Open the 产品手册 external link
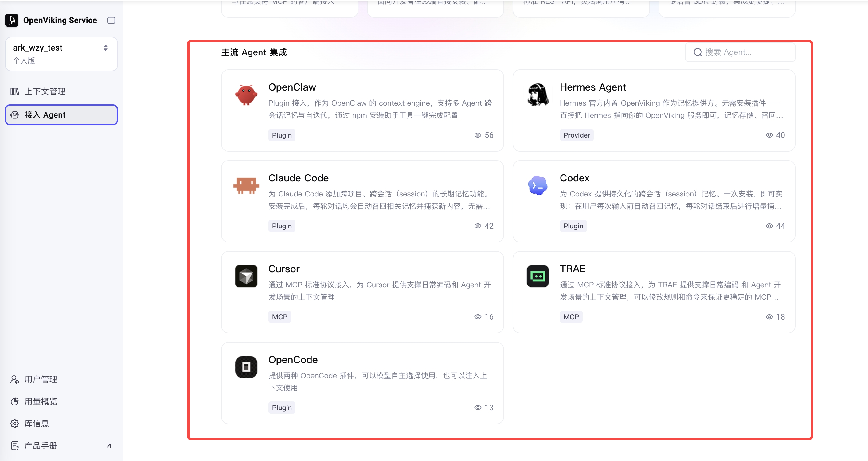This screenshot has height=461, width=868. pyautogui.click(x=61, y=446)
